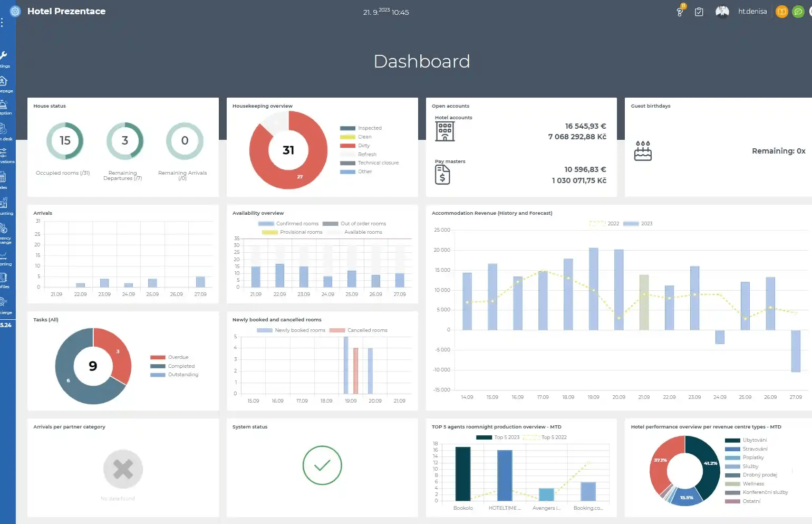Open Currency exchange icon in sidebar
This screenshot has width=812, height=524.
[3, 228]
